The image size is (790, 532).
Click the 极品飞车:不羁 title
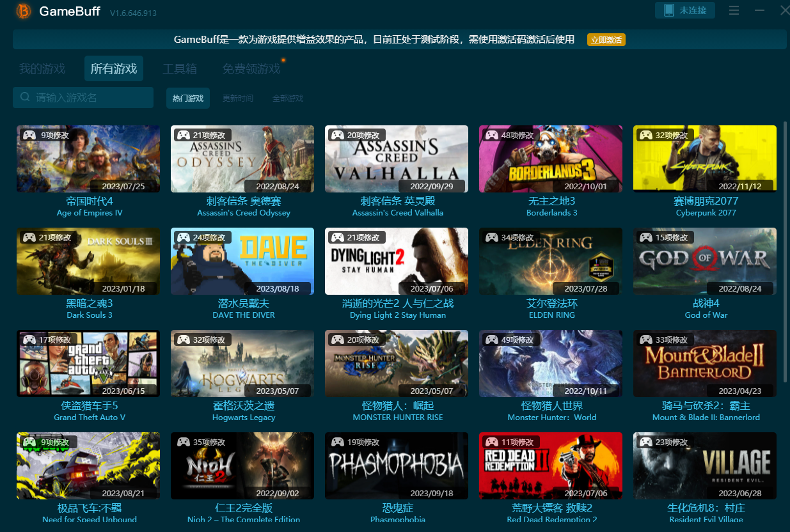(x=90, y=508)
